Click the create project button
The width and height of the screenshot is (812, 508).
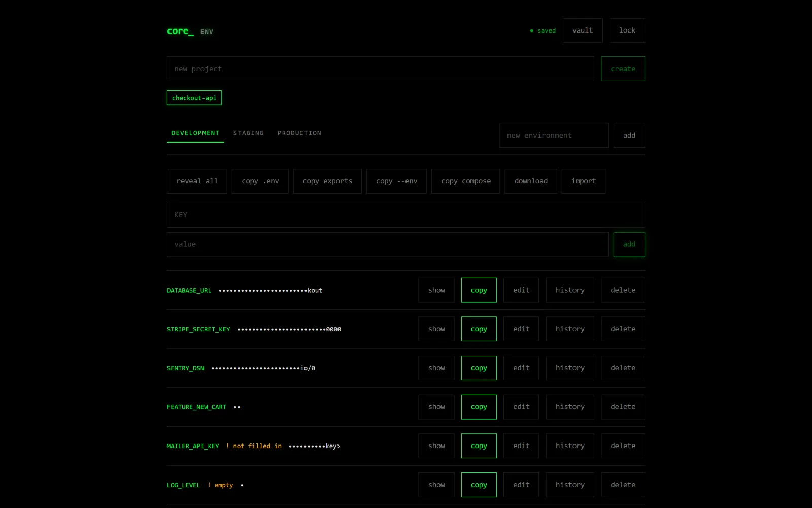(x=623, y=69)
